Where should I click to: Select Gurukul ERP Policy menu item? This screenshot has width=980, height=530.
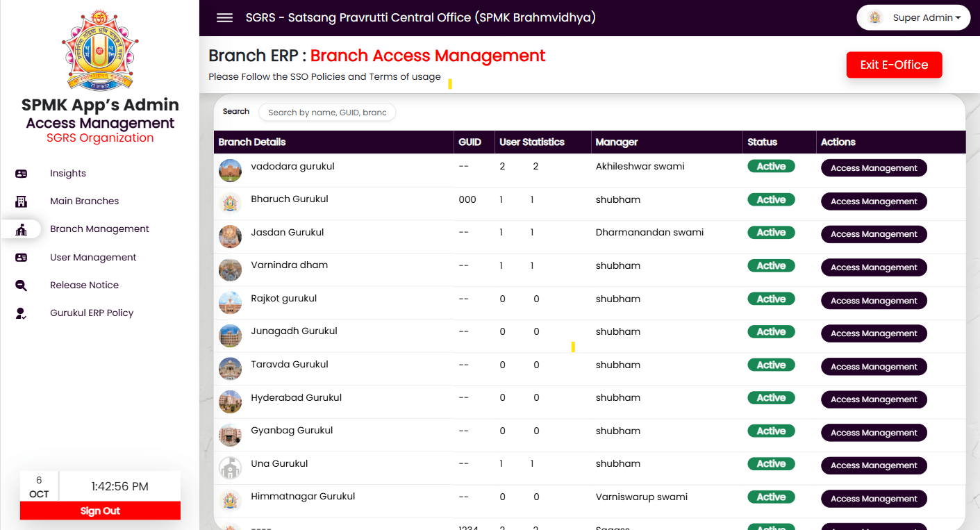tap(92, 313)
